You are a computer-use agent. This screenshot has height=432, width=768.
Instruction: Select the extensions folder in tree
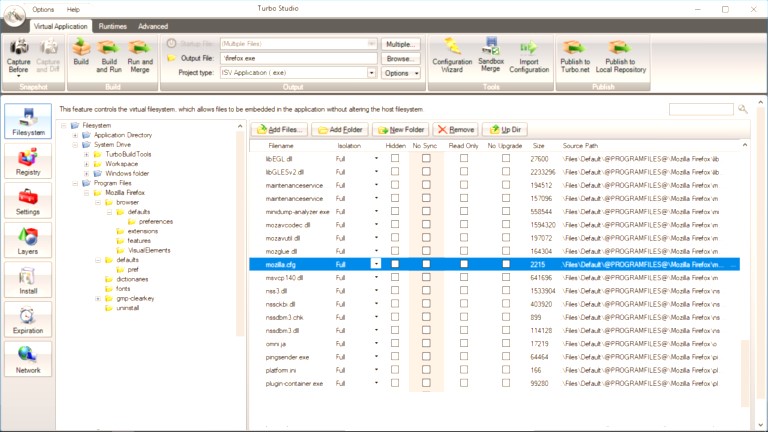(x=143, y=231)
